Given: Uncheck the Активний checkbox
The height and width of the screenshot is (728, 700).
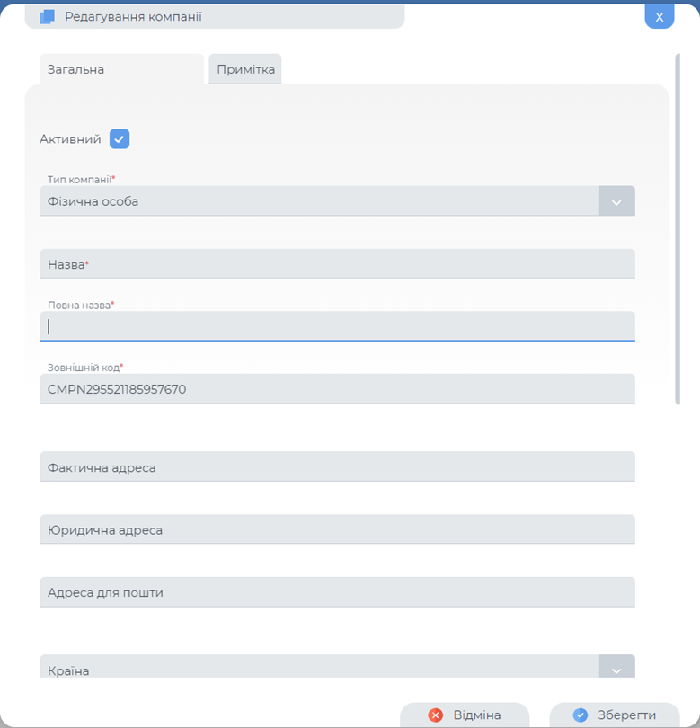Looking at the screenshot, I should [x=120, y=138].
